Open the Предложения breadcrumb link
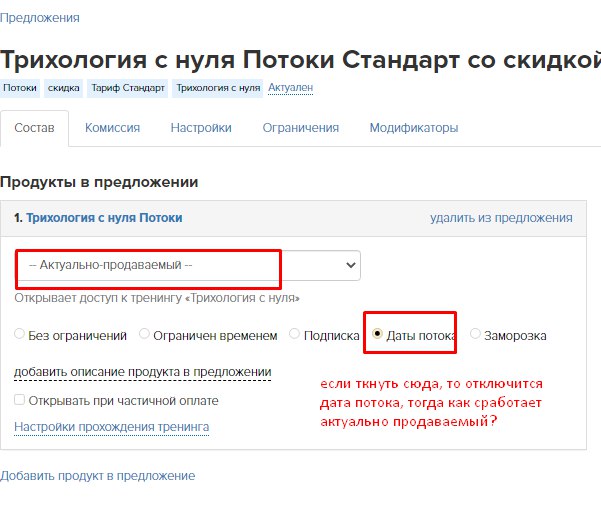This screenshot has width=601, height=514. tap(40, 18)
